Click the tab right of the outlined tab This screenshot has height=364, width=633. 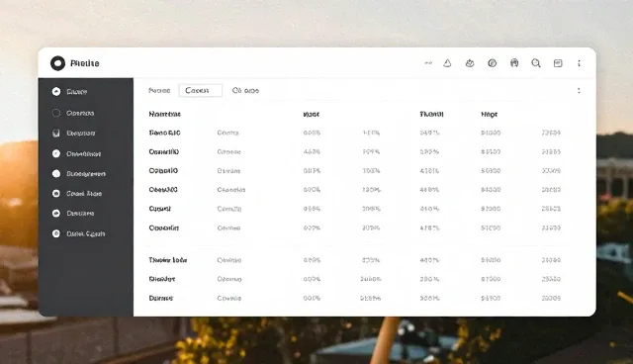[x=245, y=90]
